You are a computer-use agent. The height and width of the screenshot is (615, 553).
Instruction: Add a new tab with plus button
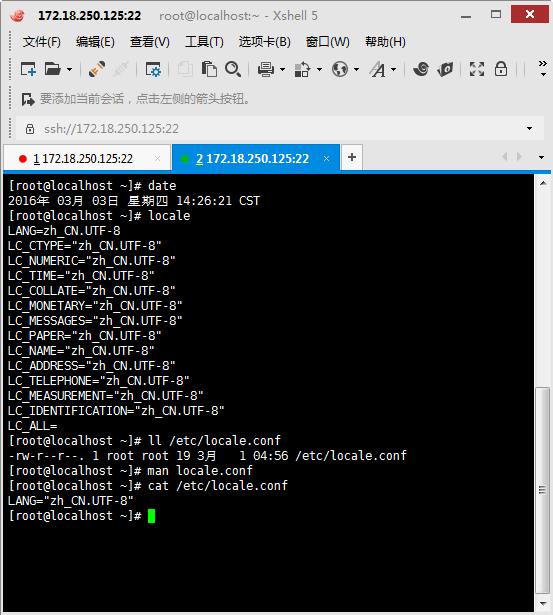click(352, 157)
